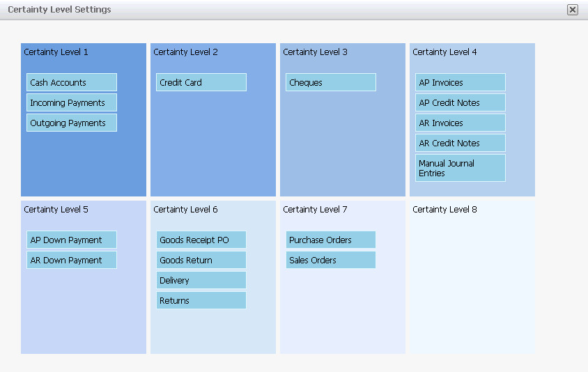Choose the Delivery item
The image size is (588, 372).
point(201,280)
